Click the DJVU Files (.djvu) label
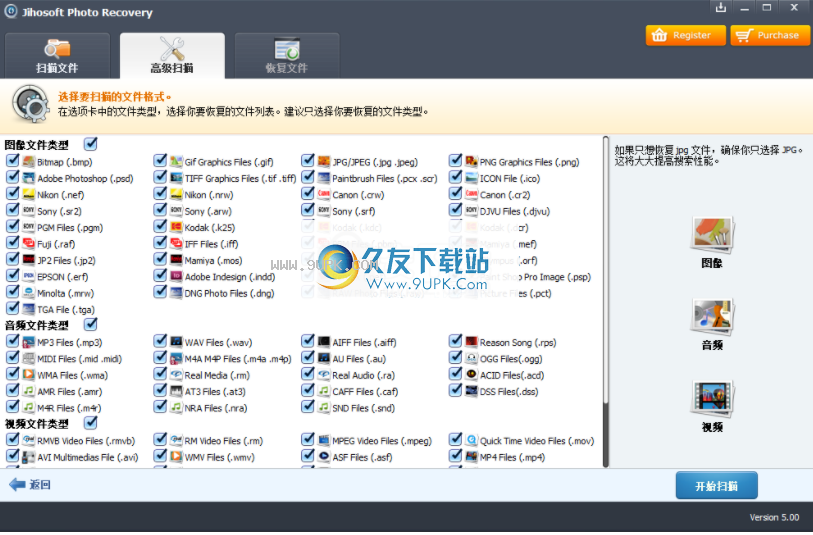Screen dimensions: 813x535 (x=515, y=212)
